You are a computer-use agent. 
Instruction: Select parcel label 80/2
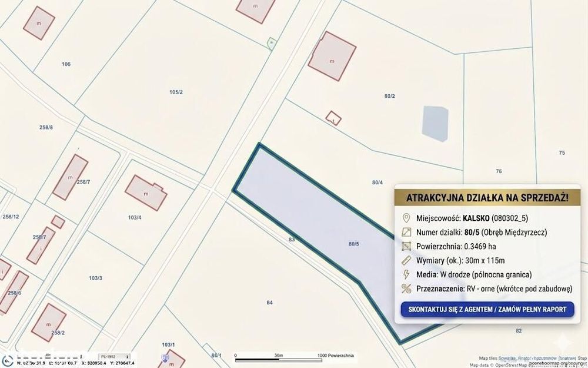390,96
